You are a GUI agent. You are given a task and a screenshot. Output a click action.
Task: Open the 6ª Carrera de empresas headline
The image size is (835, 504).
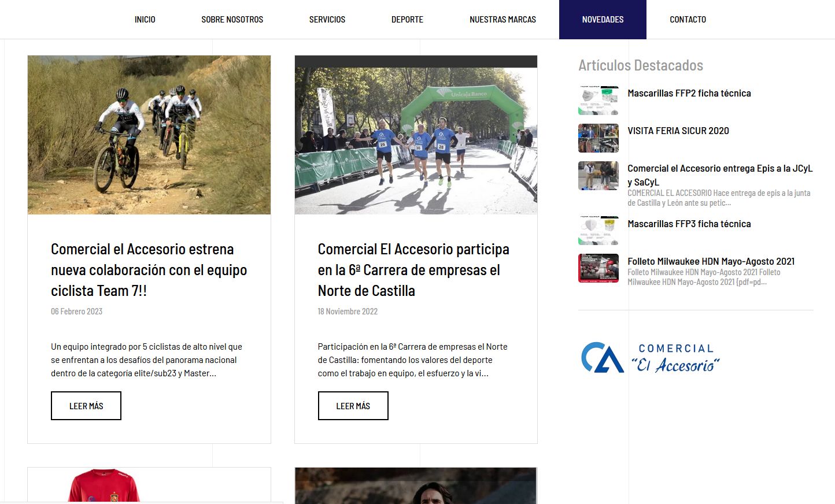click(413, 270)
